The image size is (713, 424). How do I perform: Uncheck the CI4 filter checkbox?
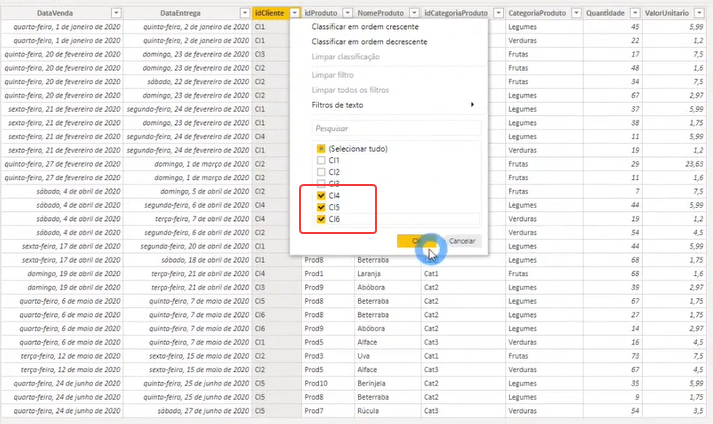coord(321,196)
